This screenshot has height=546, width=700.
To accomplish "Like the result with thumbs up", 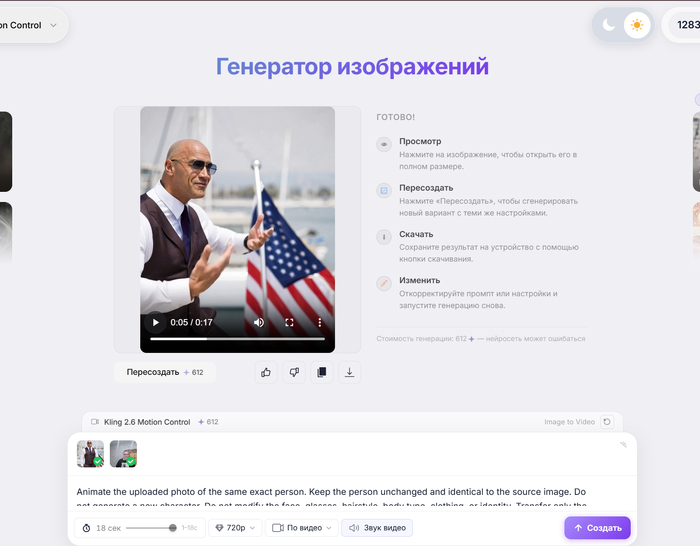I will point(266,372).
